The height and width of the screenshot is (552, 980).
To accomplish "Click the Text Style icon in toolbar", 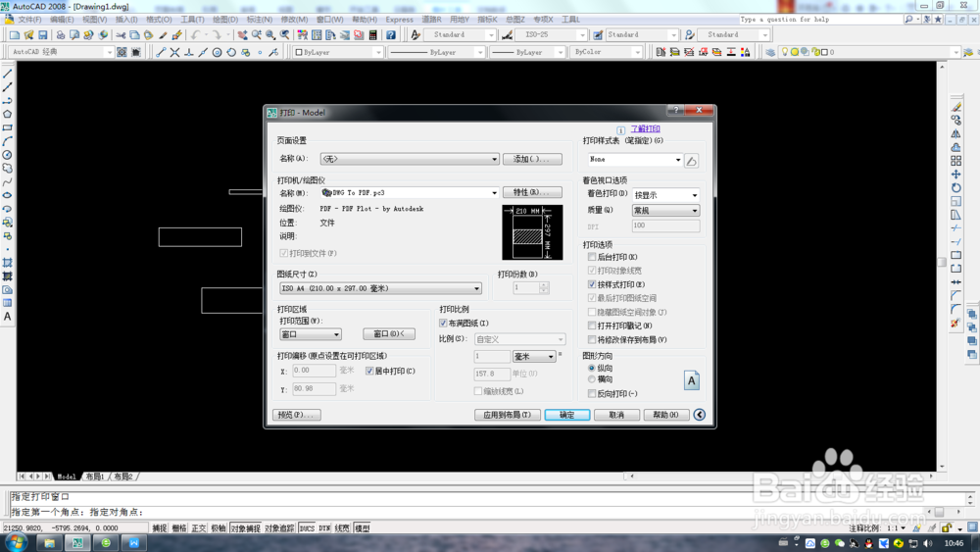I will (416, 35).
